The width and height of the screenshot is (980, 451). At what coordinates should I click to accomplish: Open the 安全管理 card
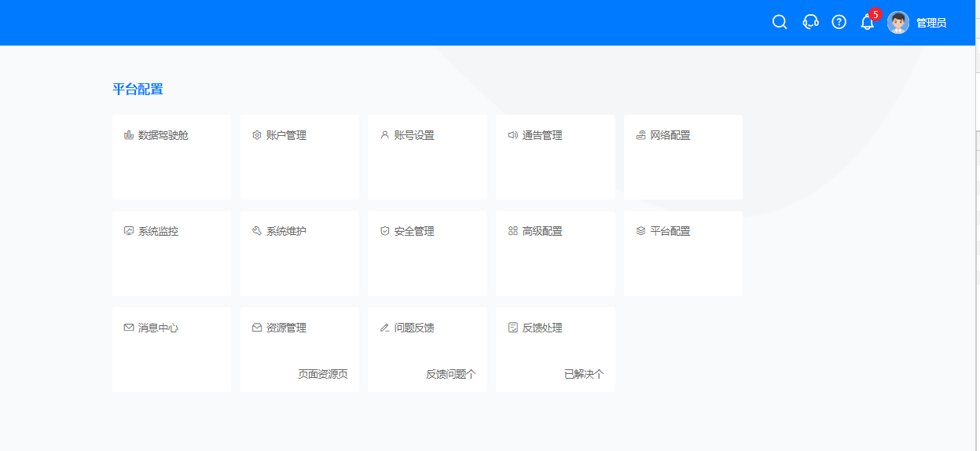coord(428,254)
